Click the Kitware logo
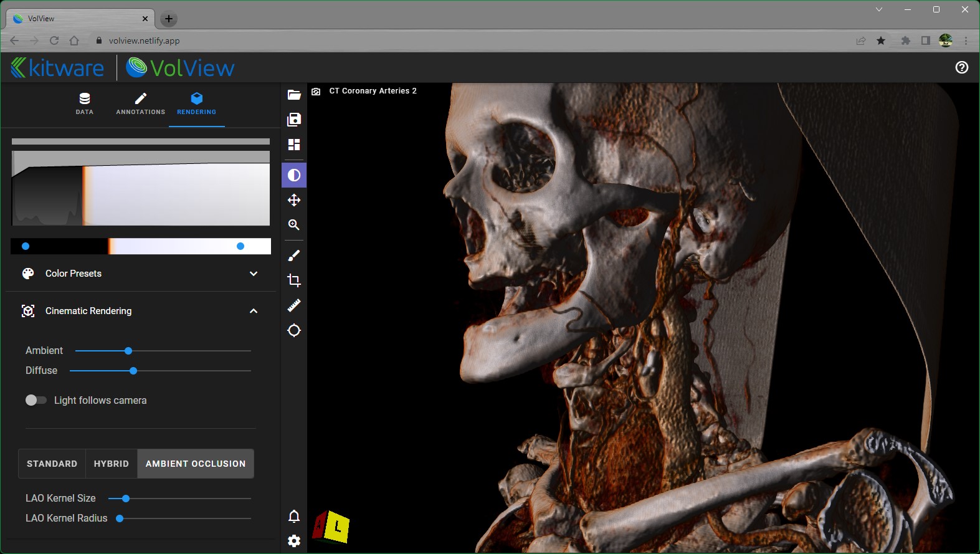The height and width of the screenshot is (554, 980). coord(57,67)
